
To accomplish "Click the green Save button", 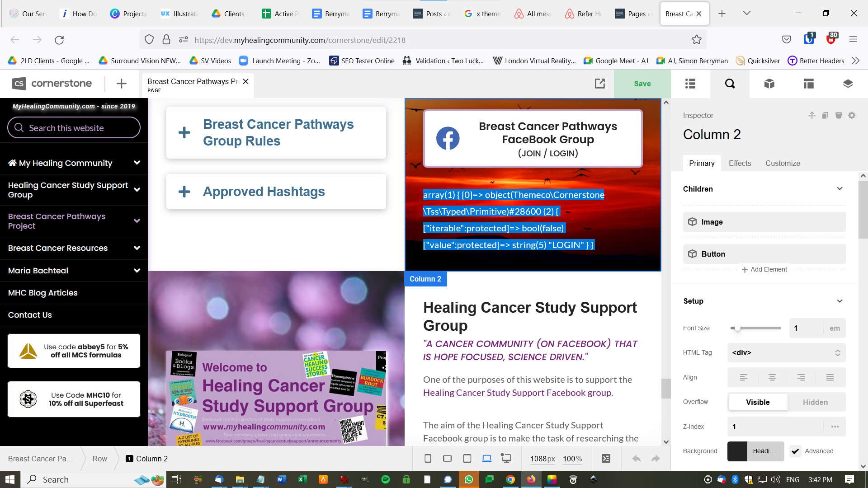I will 642,84.
